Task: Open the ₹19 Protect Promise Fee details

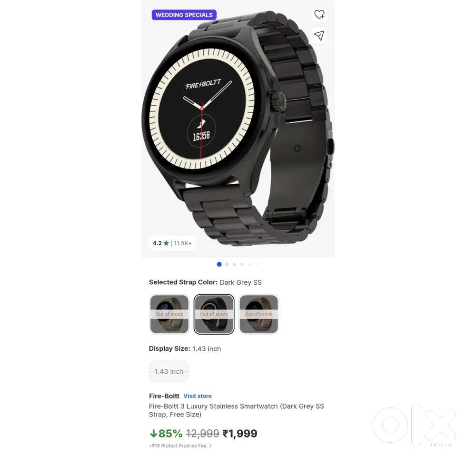Action: coord(178,446)
